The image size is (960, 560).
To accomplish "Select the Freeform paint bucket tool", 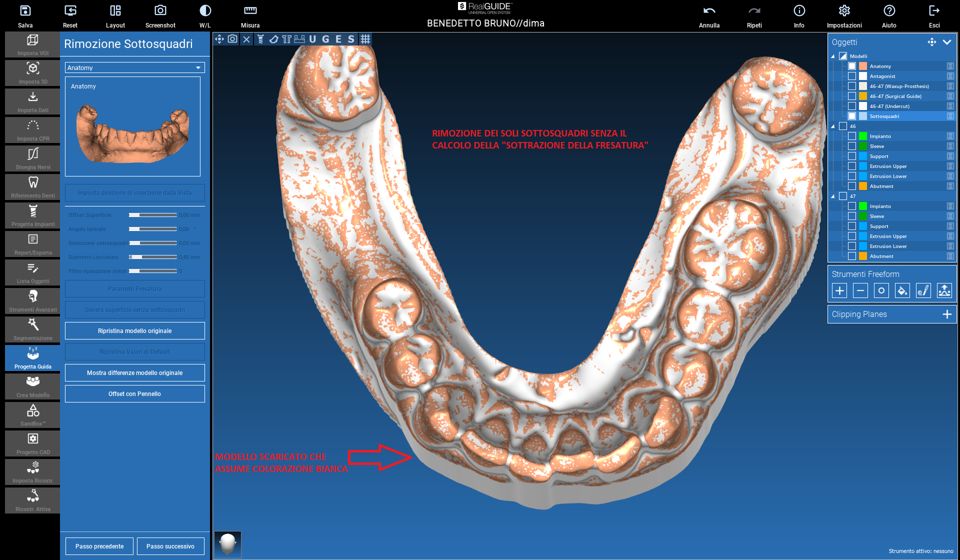I will tap(902, 290).
